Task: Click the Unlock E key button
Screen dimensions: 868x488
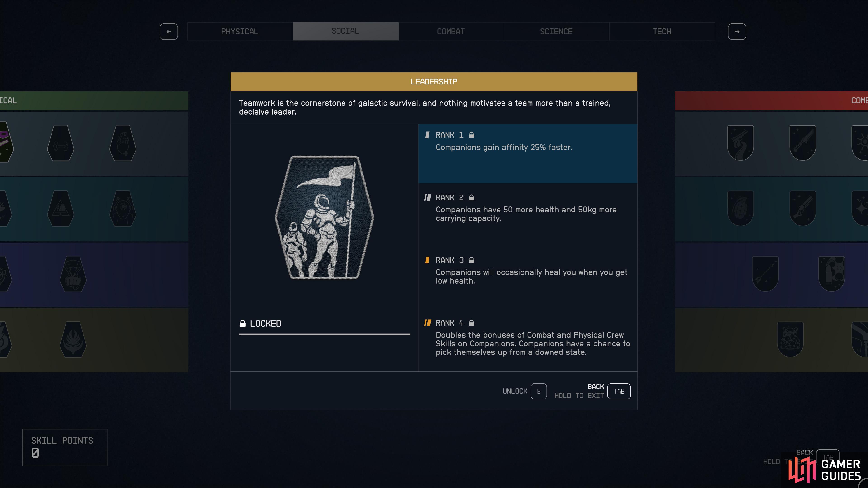Action: tap(538, 391)
